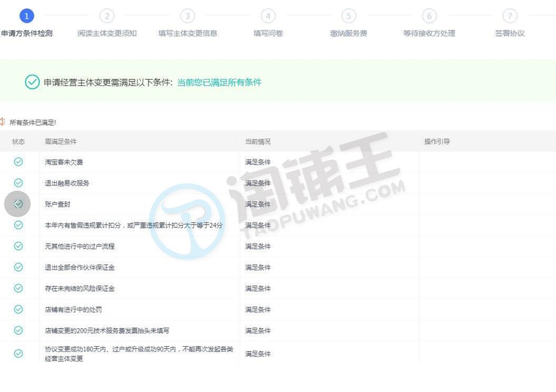Click the 当前情况 column header
Viewport: 556px width, 392px height.
(257, 141)
